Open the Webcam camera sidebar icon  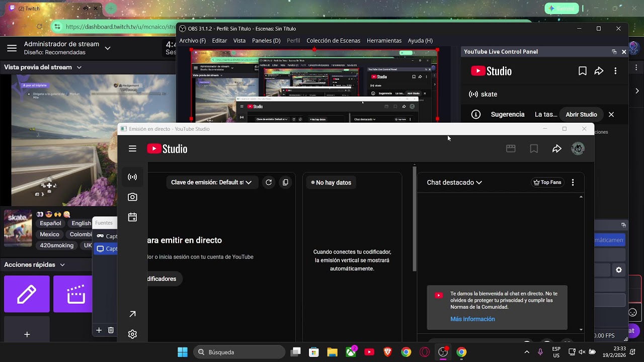(132, 197)
